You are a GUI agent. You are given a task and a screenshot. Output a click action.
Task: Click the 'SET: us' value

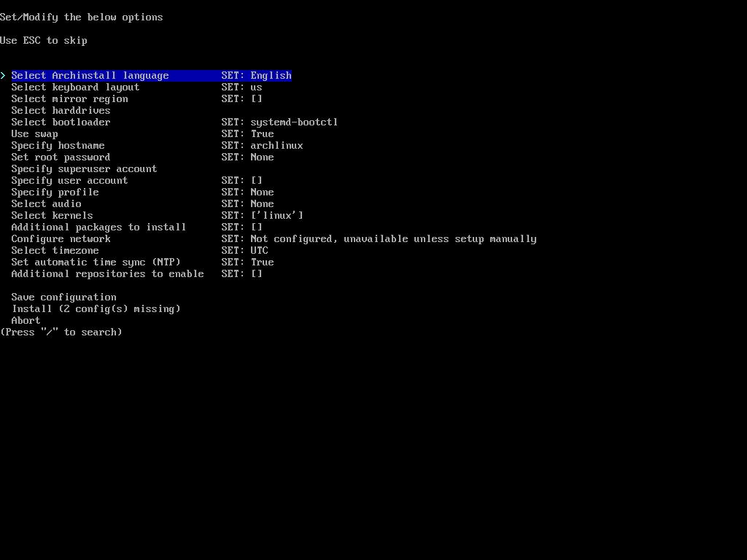(241, 87)
